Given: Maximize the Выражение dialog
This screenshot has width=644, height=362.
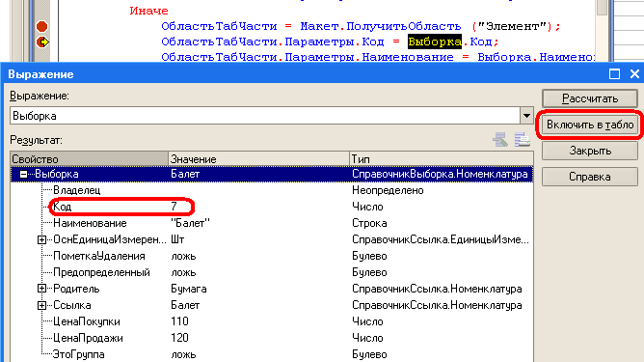Looking at the screenshot, I should (614, 74).
